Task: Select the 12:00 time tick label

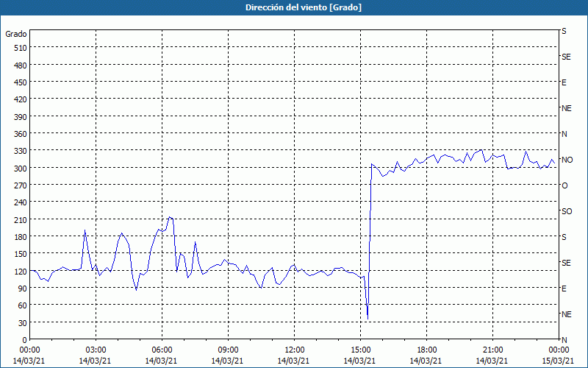Action: pos(295,350)
